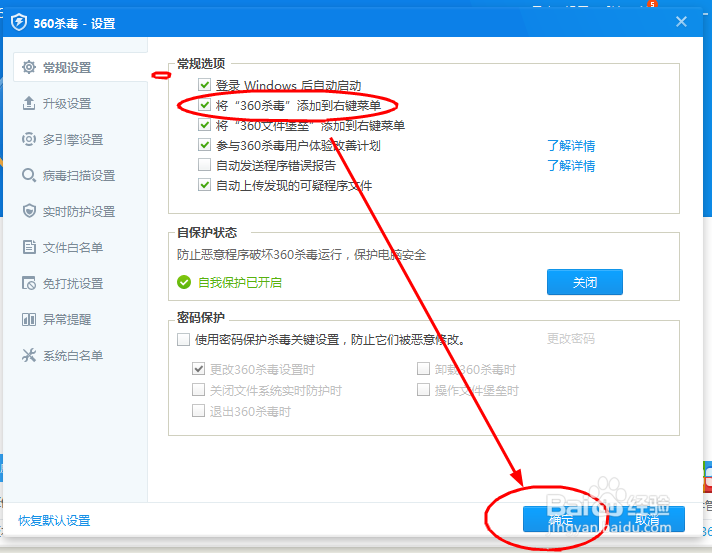The image size is (712, 553).
Task: Close the 360杀毒 settings dialog
Action: coord(681,21)
